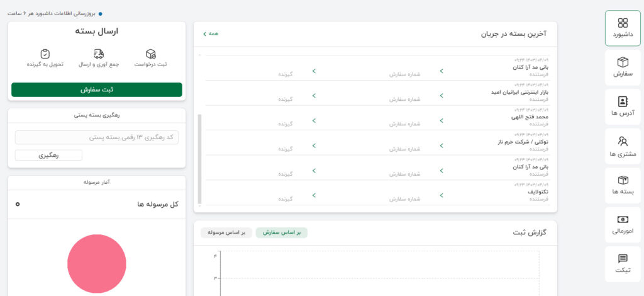Expand sender chevron in محمد فتح اللهی row
This screenshot has height=296, width=644.
click(441, 121)
